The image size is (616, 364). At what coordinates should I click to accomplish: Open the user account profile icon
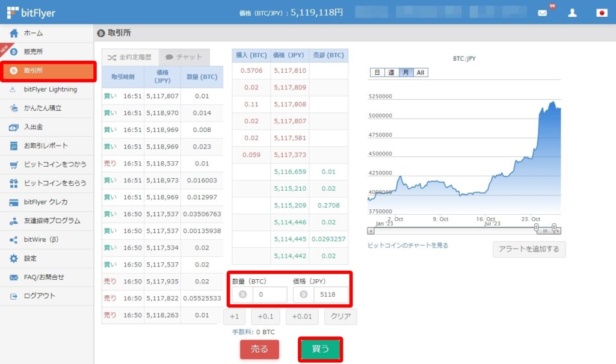click(x=573, y=13)
